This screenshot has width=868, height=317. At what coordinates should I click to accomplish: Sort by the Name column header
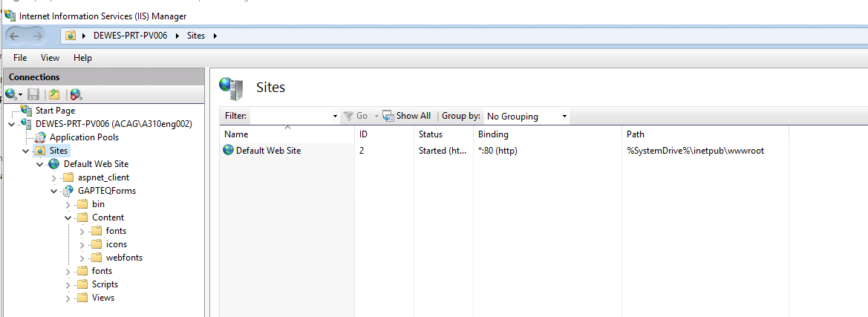pos(287,134)
